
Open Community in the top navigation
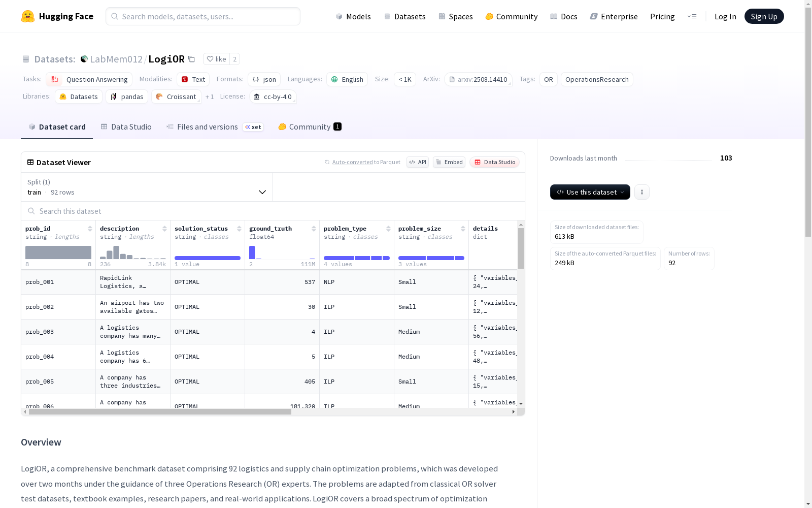tap(512, 16)
